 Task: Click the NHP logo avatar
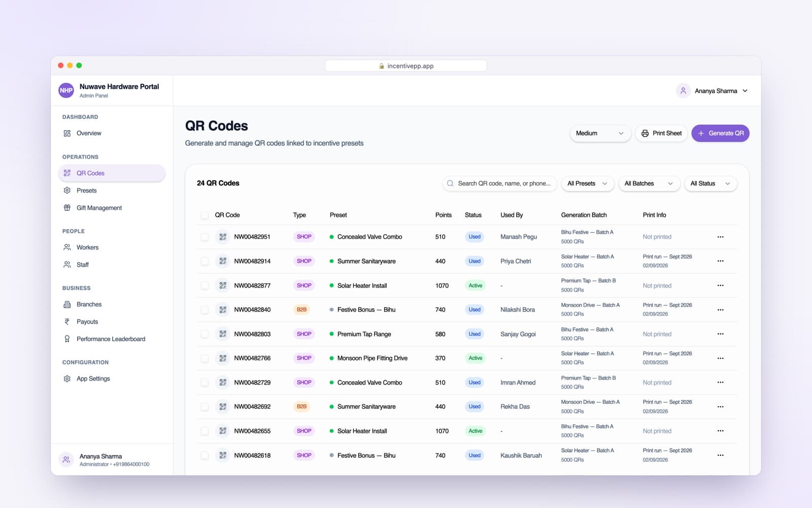coord(66,90)
